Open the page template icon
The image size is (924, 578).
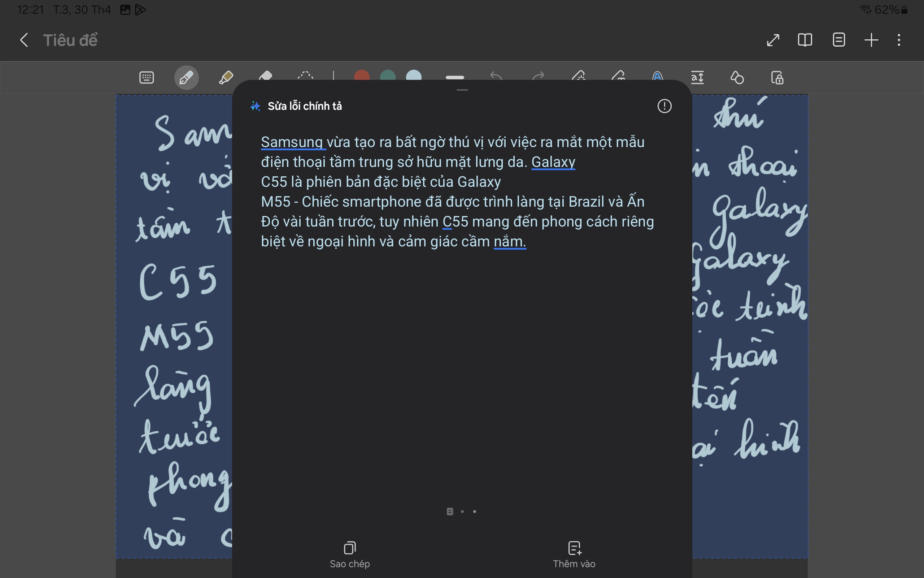[x=838, y=40]
